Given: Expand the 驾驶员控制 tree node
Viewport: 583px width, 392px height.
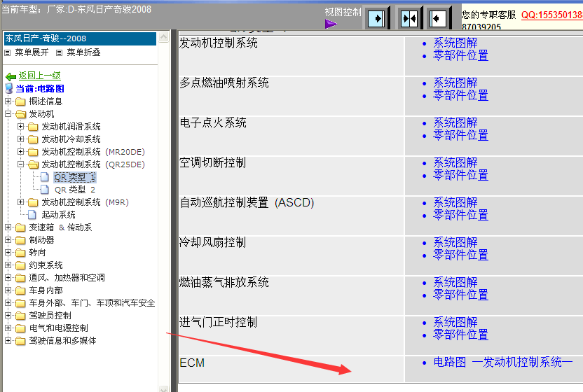Looking at the screenshot, I should (x=8, y=316).
